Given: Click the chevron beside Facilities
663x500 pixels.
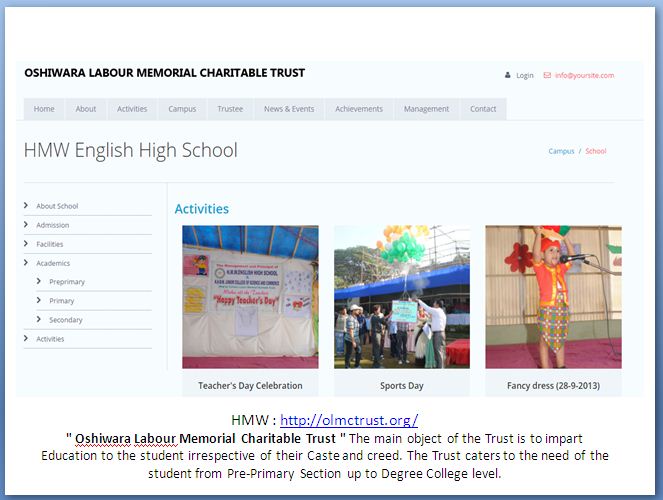Looking at the screenshot, I should point(26,243).
